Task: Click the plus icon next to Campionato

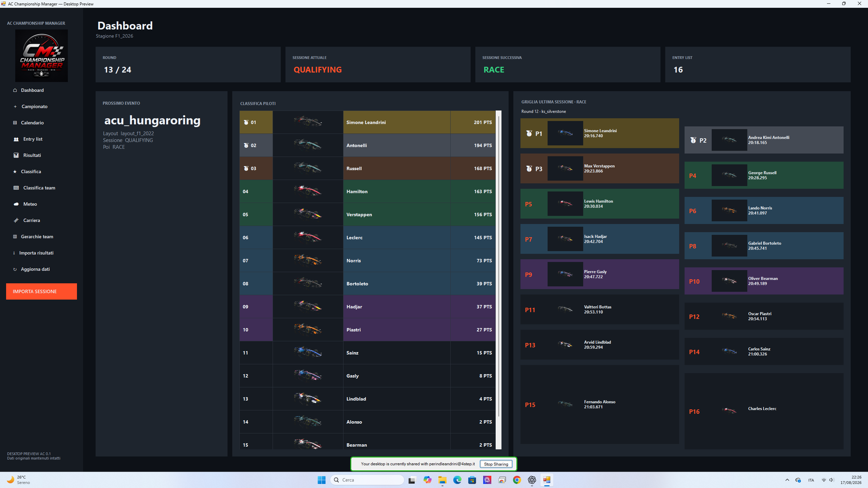Action: 15,106
